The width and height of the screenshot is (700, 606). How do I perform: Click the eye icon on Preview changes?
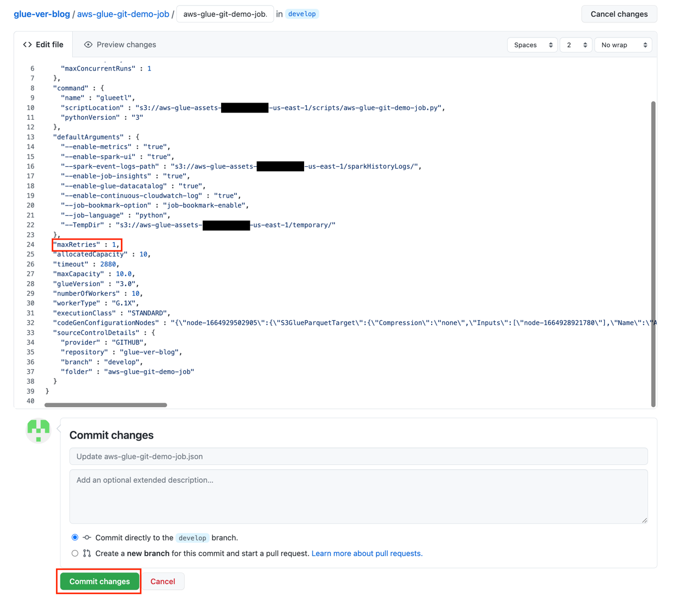click(88, 45)
